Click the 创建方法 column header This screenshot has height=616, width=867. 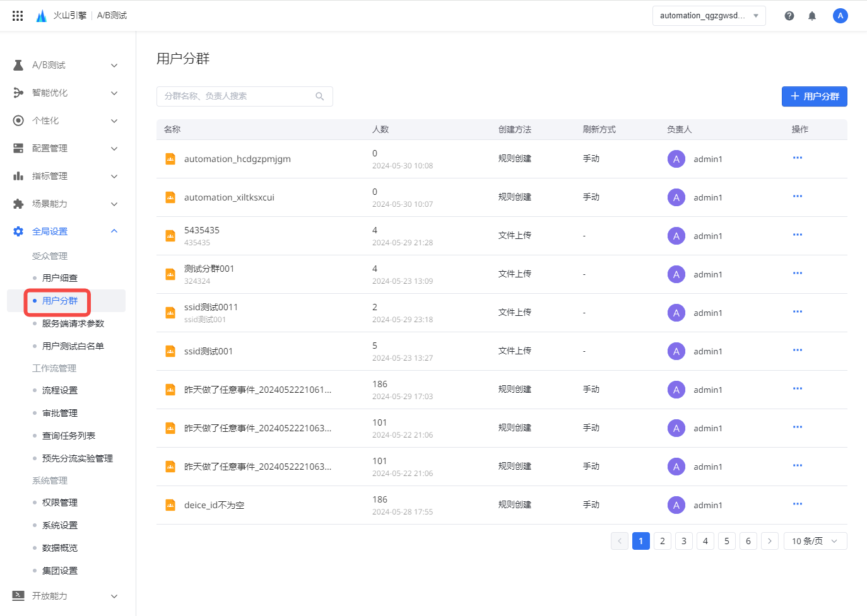tap(515, 129)
